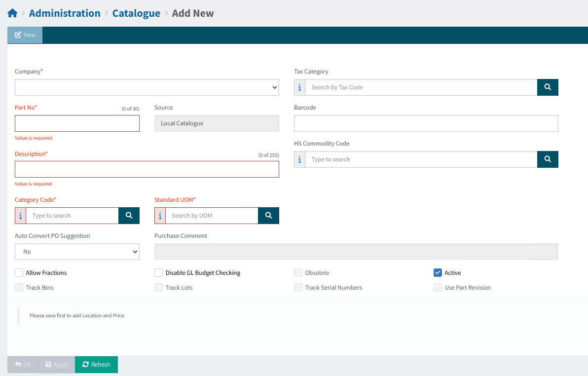Open the Category Code lookup search icon
The height and width of the screenshot is (376, 588).
click(x=129, y=216)
